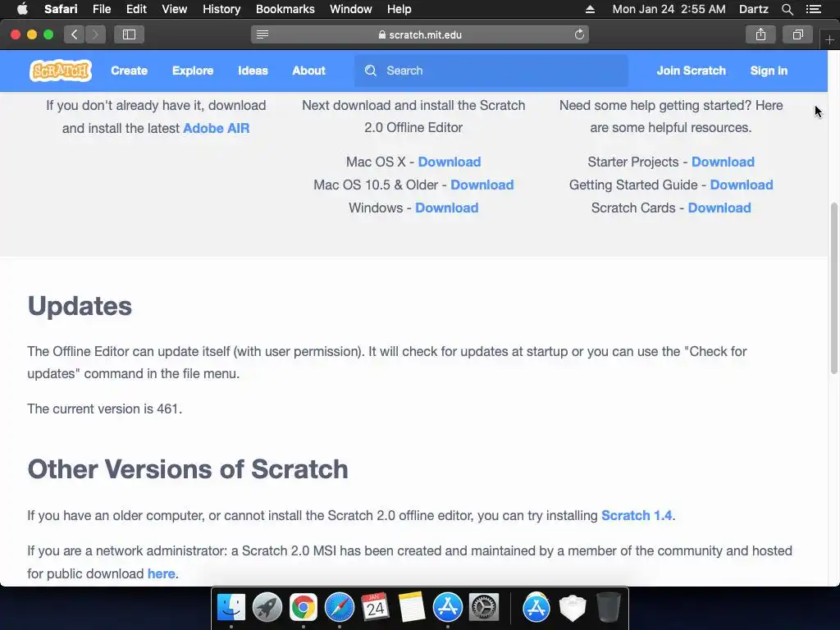Select Explore in Scratch navbar
Screen dimensions: 840x630
coord(193,71)
